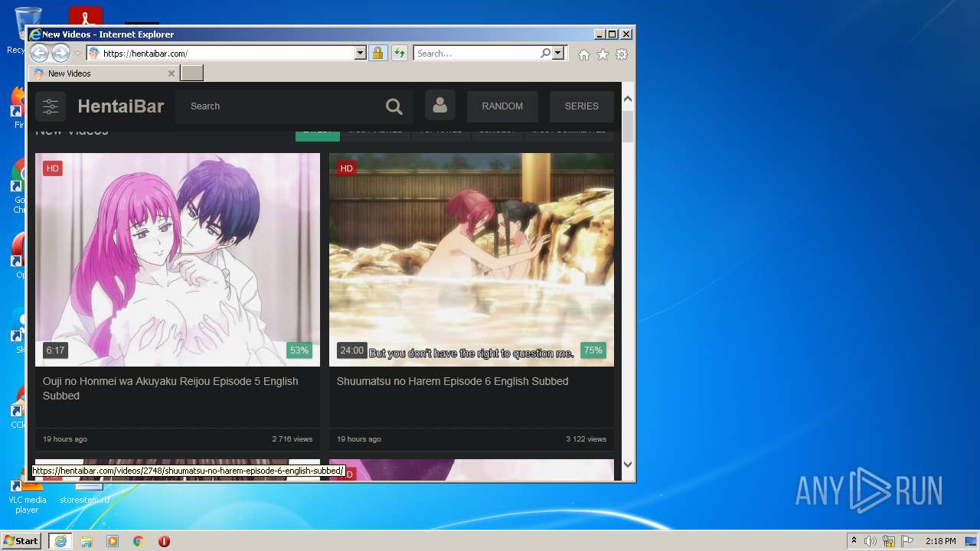This screenshot has height=551, width=980.
Task: Click the 3 122 views text
Action: pos(586,439)
